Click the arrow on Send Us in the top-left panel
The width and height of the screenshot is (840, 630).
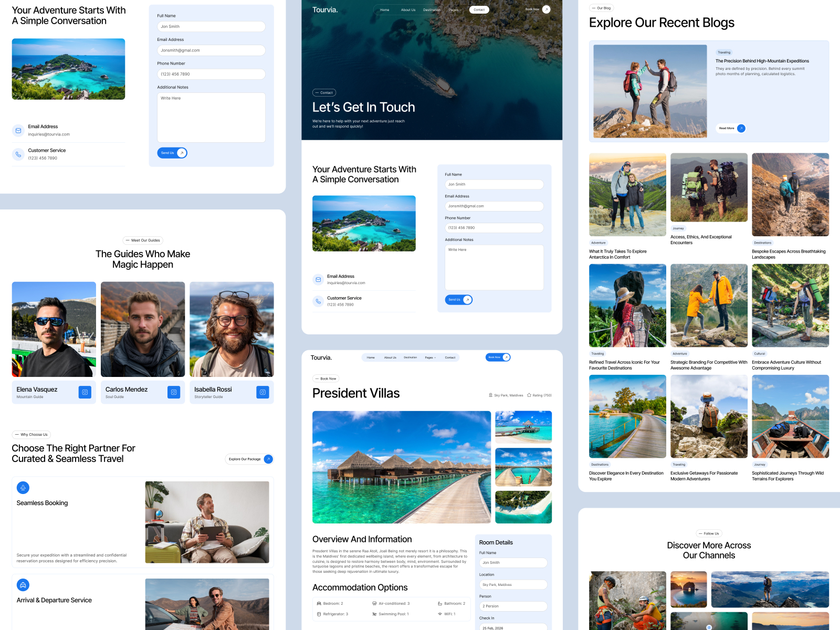point(182,153)
